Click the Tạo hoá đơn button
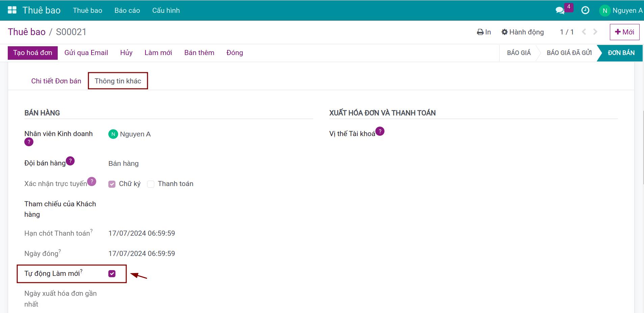 [33, 53]
